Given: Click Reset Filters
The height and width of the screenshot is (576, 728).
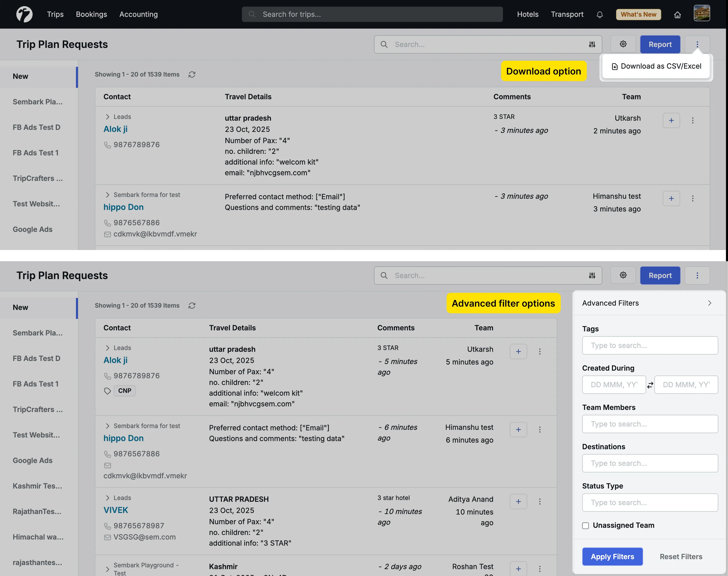Looking at the screenshot, I should pyautogui.click(x=681, y=556).
